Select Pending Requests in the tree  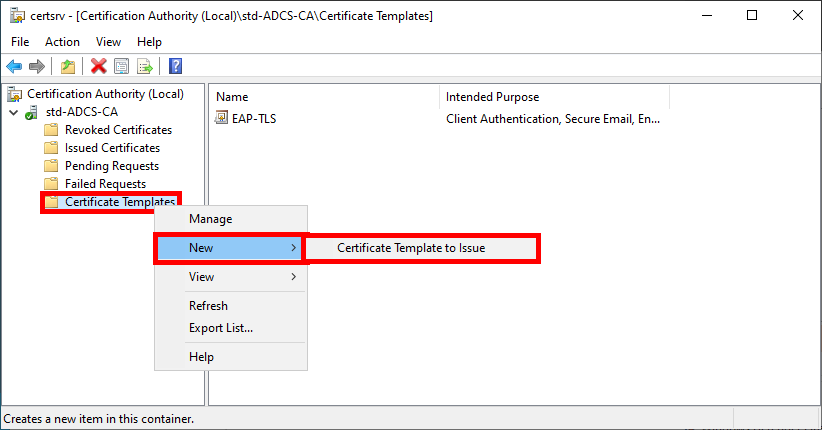(112, 166)
